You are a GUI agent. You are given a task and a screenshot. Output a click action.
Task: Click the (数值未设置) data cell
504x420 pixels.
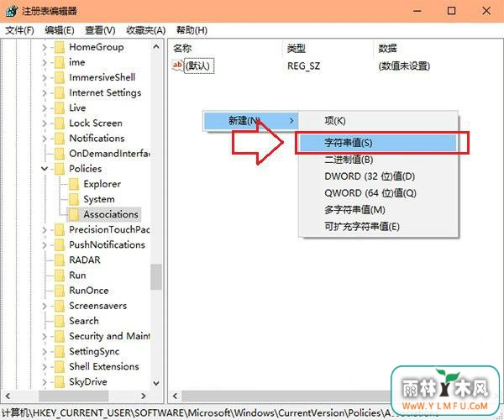tap(404, 66)
